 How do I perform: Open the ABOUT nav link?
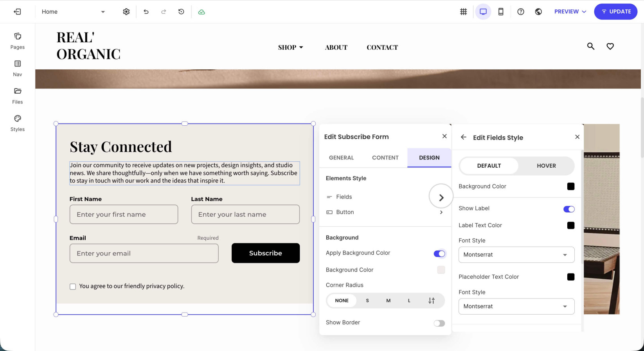(336, 47)
